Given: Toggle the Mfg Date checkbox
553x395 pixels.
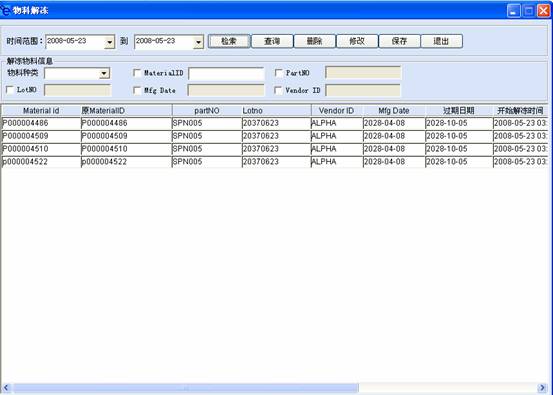Looking at the screenshot, I should [x=137, y=90].
